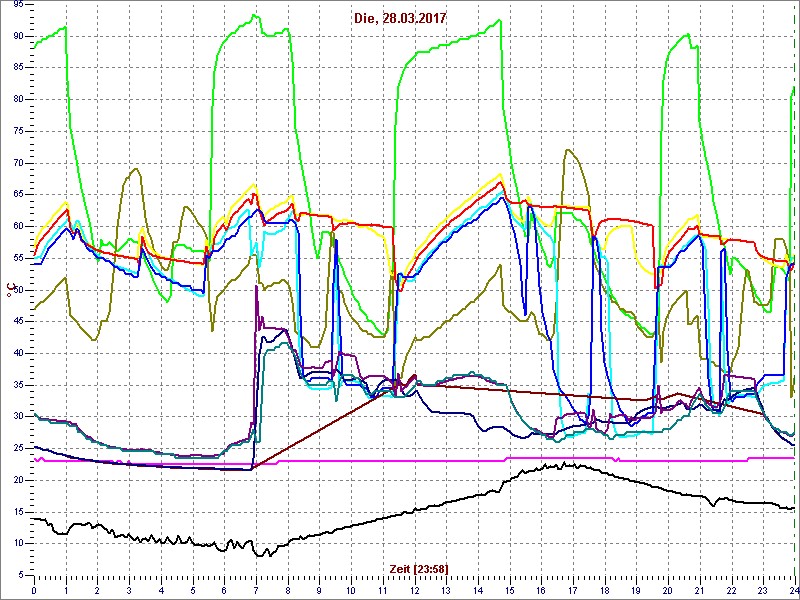
Task: Click hour 0 on the time axis
Action: click(34, 589)
